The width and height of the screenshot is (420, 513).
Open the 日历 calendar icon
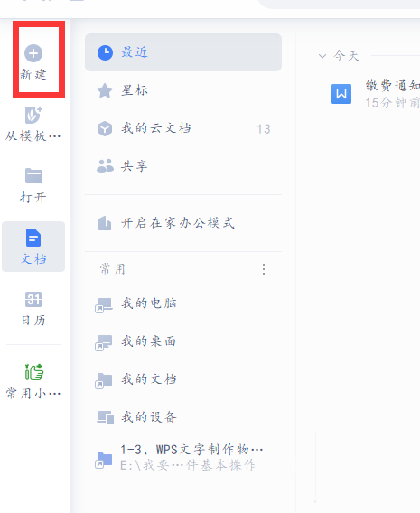[33, 299]
